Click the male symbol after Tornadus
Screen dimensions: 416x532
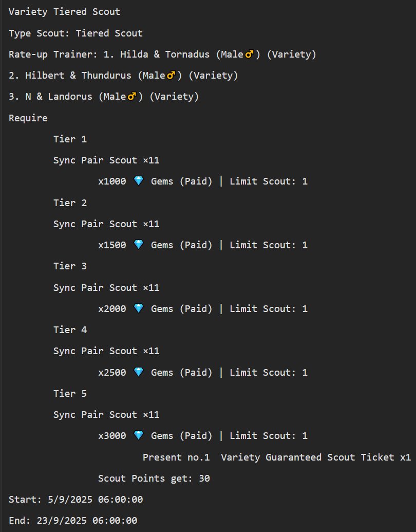[x=249, y=54]
